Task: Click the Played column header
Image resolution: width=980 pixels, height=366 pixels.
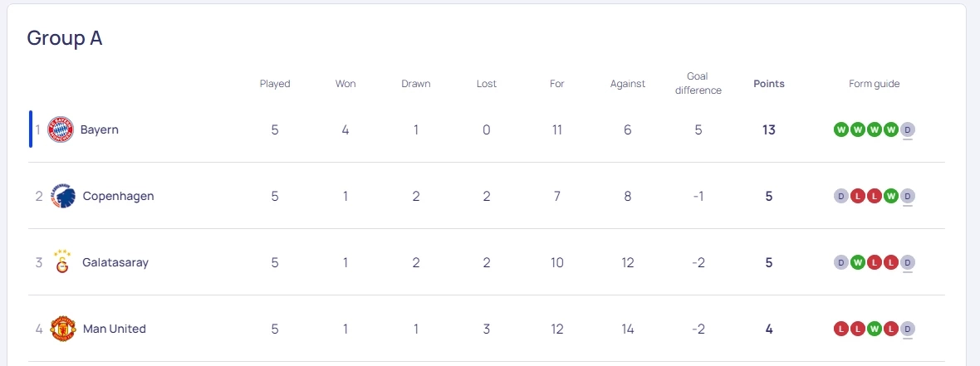Action: 275,84
